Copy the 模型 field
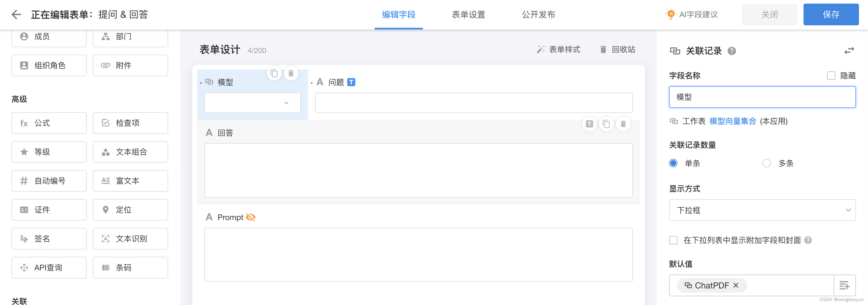The image size is (868, 305). click(x=274, y=74)
